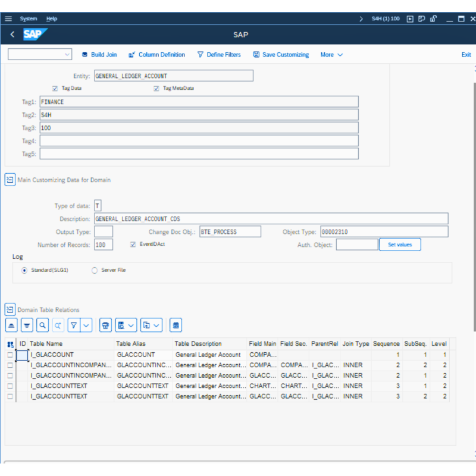Apply the Filter icon in Domain Table Relations

pyautogui.click(x=73, y=325)
